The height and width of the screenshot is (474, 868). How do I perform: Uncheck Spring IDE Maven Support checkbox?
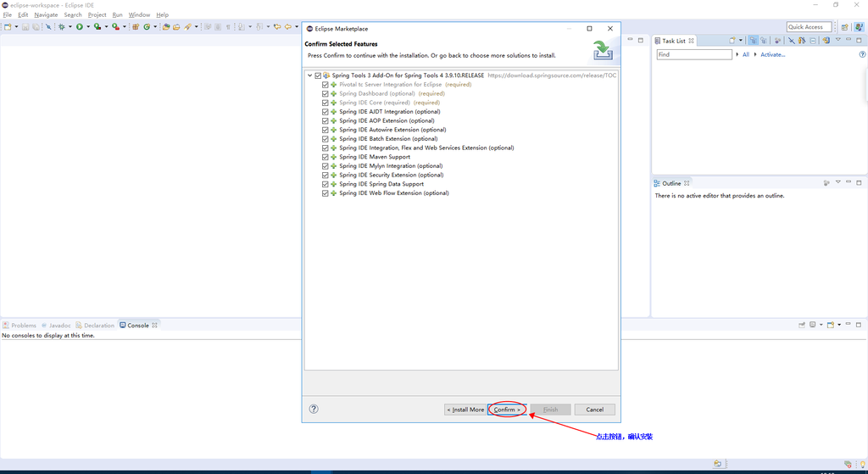point(325,157)
